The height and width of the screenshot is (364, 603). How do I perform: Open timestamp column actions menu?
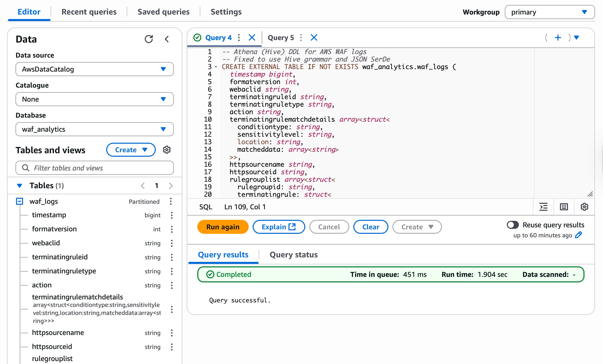pos(172,215)
